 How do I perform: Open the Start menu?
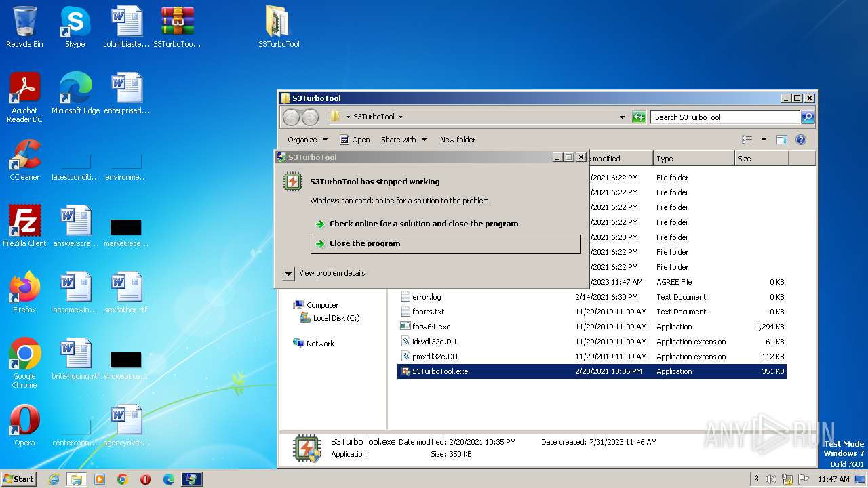19,479
